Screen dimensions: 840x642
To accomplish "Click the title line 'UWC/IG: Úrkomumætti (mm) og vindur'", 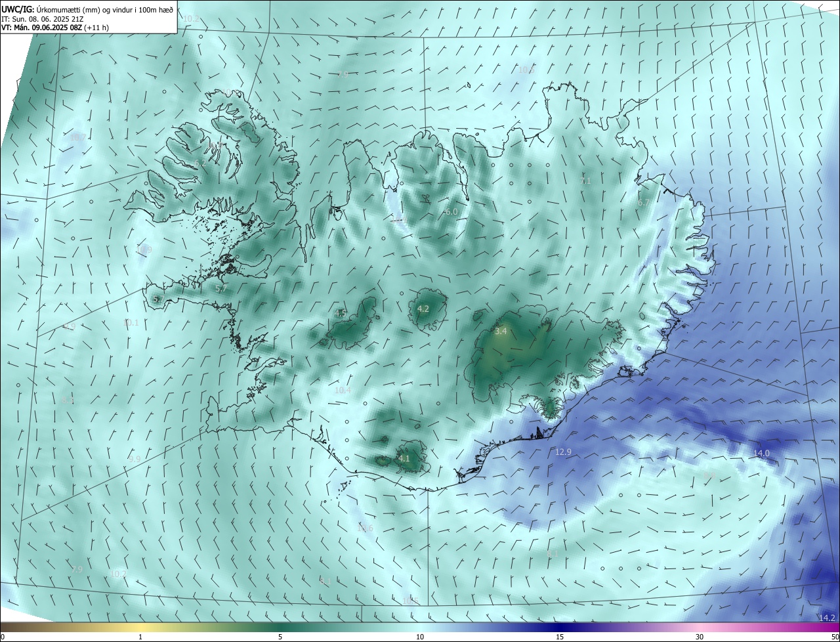I will pos(87,9).
